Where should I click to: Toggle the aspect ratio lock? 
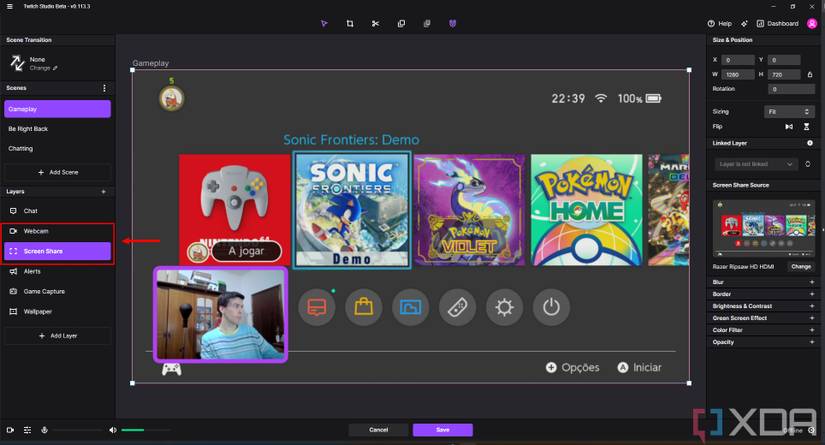tap(809, 74)
